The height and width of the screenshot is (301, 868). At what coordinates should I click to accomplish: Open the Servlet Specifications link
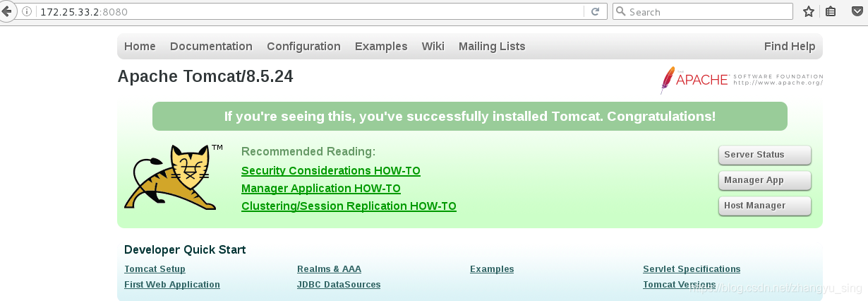click(692, 269)
